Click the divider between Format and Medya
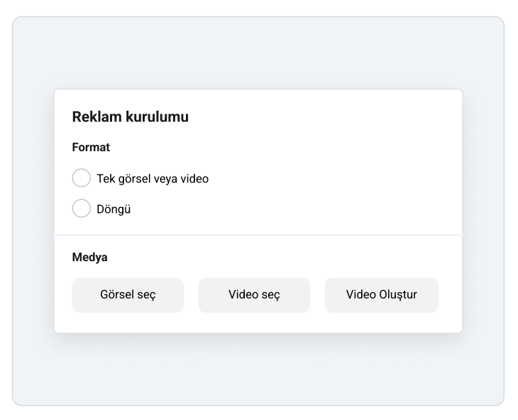518x420 pixels. [x=258, y=235]
